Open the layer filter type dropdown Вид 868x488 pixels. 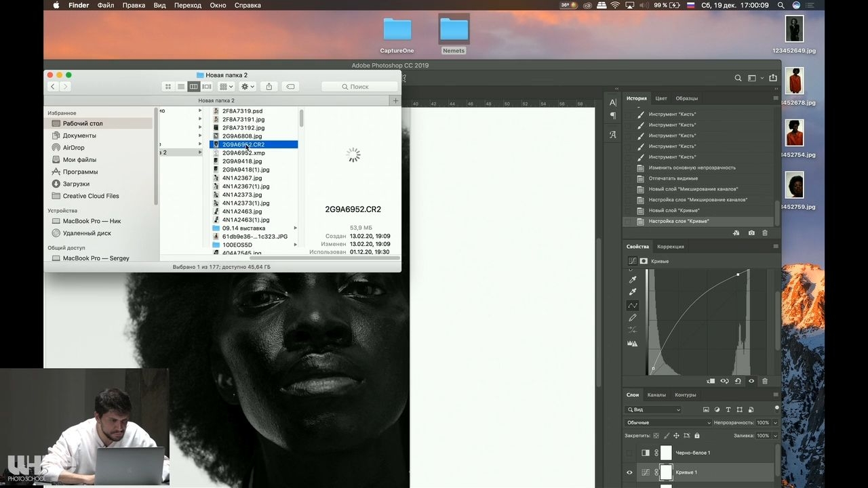pos(653,410)
